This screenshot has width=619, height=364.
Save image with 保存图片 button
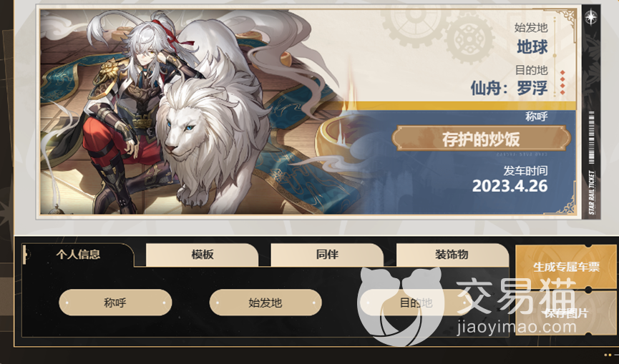566,313
